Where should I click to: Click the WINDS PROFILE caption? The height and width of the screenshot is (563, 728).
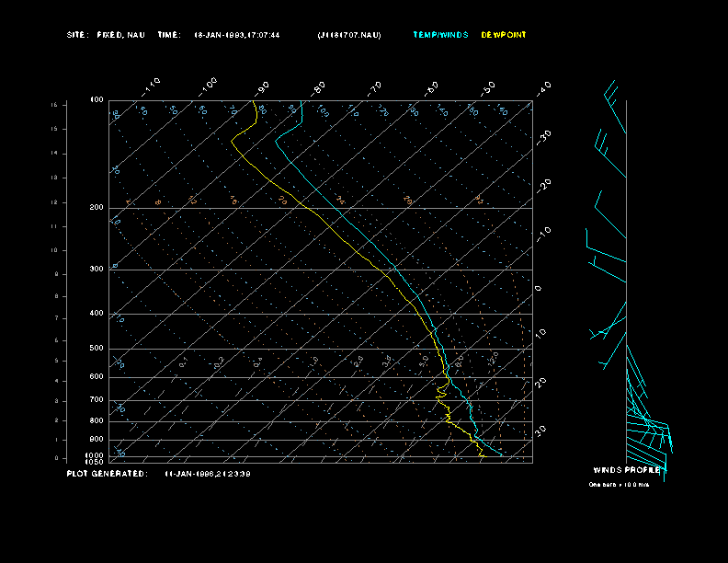click(x=627, y=470)
